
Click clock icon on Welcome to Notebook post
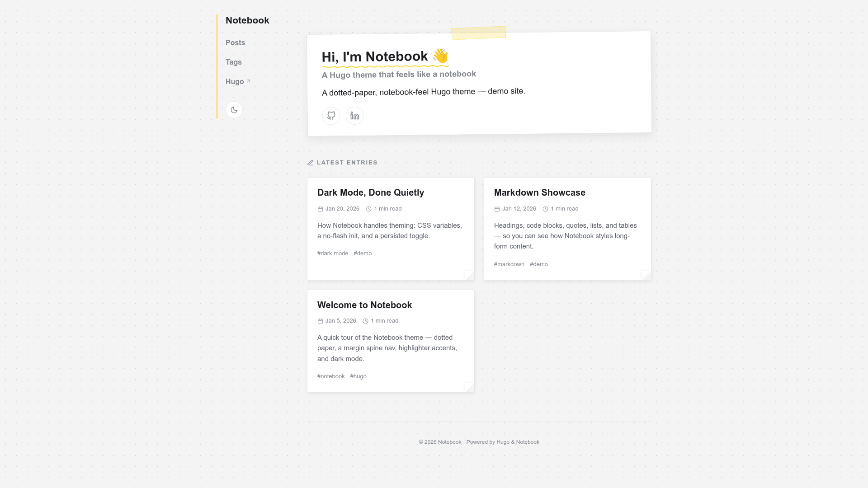point(365,321)
